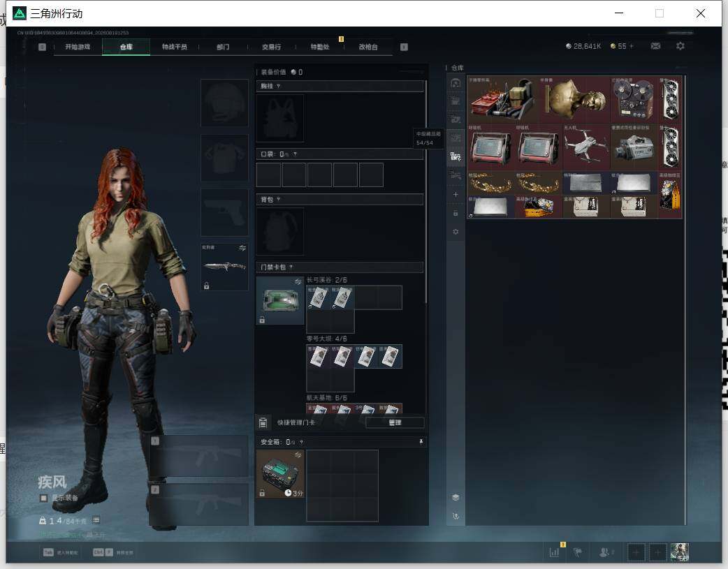This screenshot has height=569, width=728.
Task: Select the empty backpack slot
Action: coord(280,231)
